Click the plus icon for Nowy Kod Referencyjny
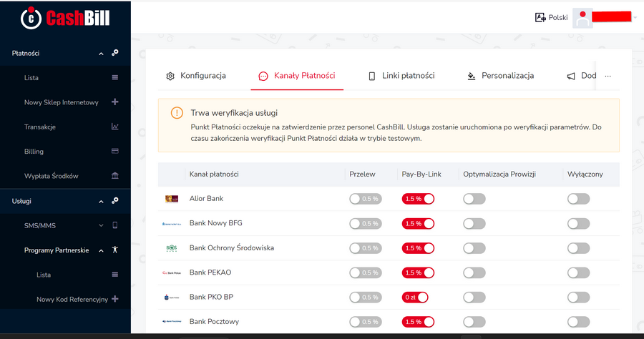The width and height of the screenshot is (644, 339). click(x=115, y=299)
